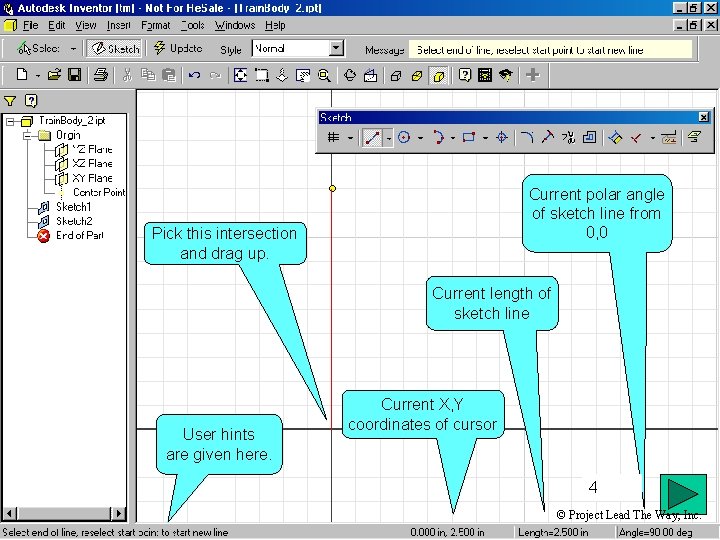The height and width of the screenshot is (540, 720).
Task: Click the Project Geometry icon
Action: coord(694,137)
